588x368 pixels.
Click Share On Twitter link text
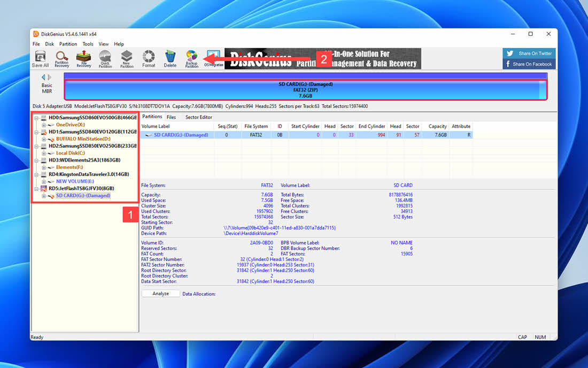[x=535, y=53]
